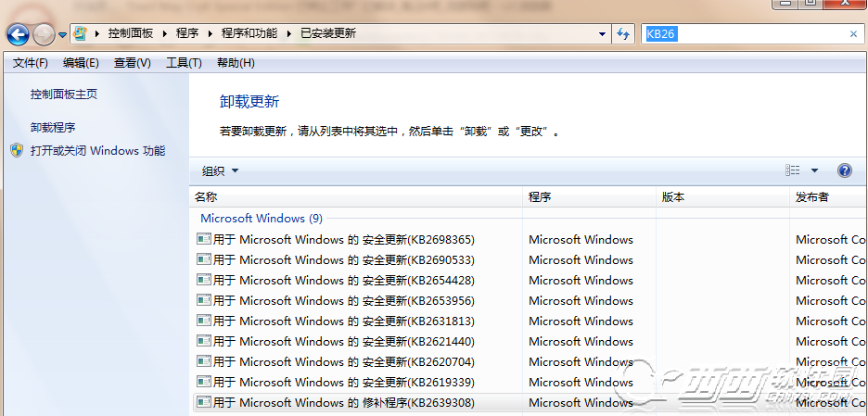Select update KB2621440 row
868x416 pixels.
(530, 341)
